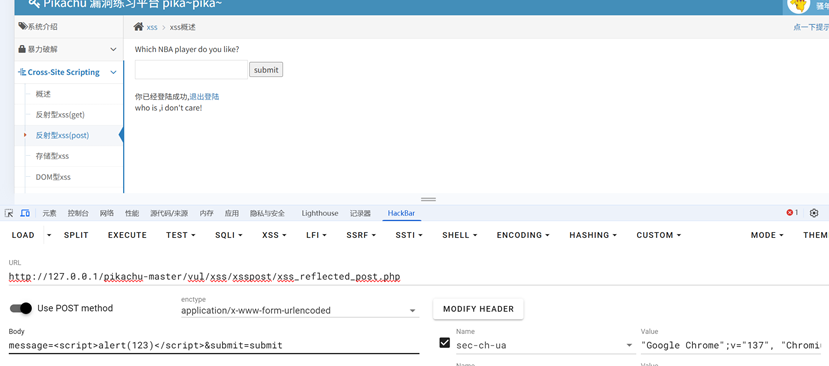Click the MODIFY HEADER button
829x366 pixels.
(x=478, y=309)
